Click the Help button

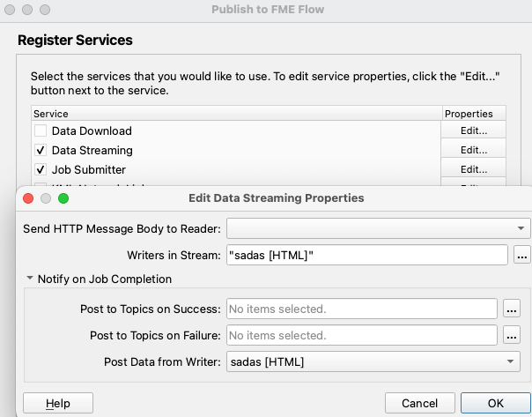[x=58, y=403]
